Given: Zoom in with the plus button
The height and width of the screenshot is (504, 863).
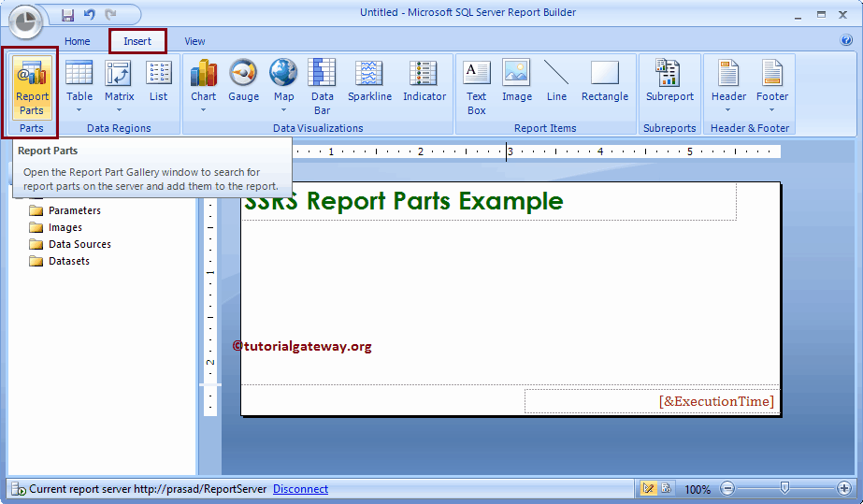Looking at the screenshot, I should [843, 489].
